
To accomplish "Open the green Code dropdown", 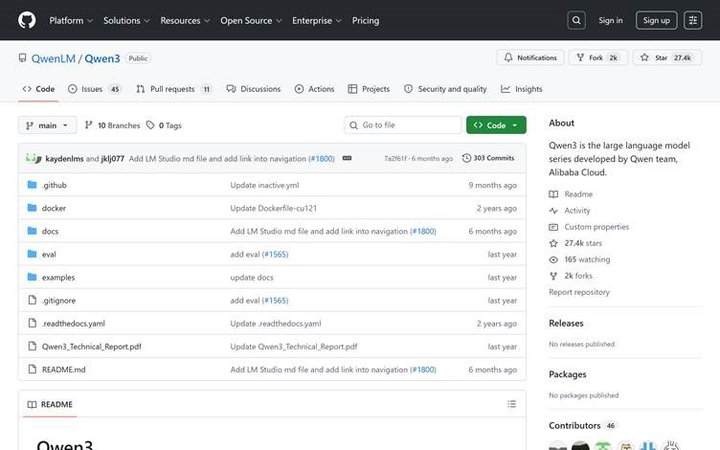I will 496,125.
